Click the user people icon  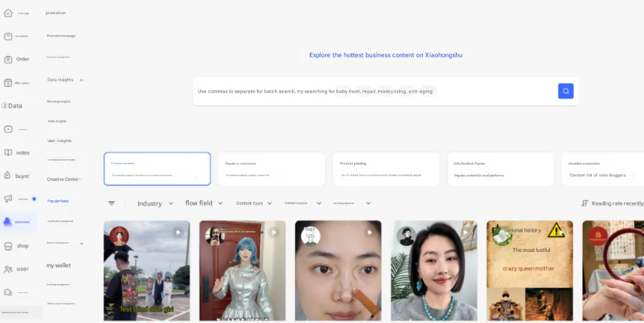pos(7,269)
